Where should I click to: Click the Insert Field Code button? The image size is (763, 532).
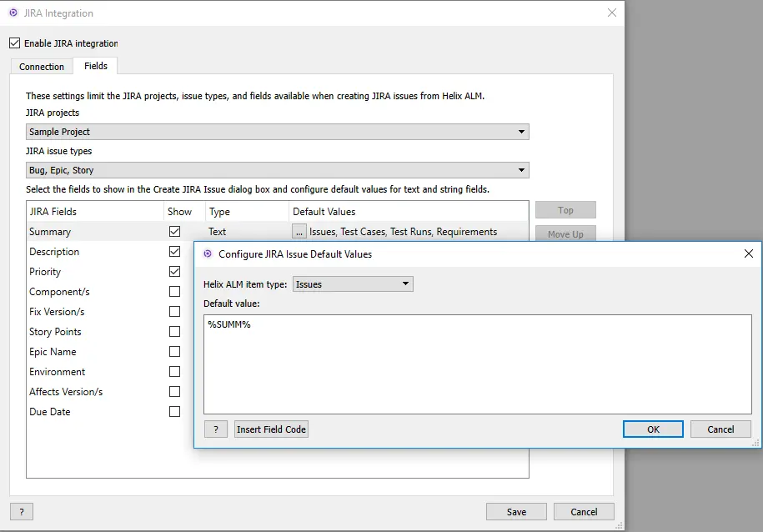coord(271,429)
